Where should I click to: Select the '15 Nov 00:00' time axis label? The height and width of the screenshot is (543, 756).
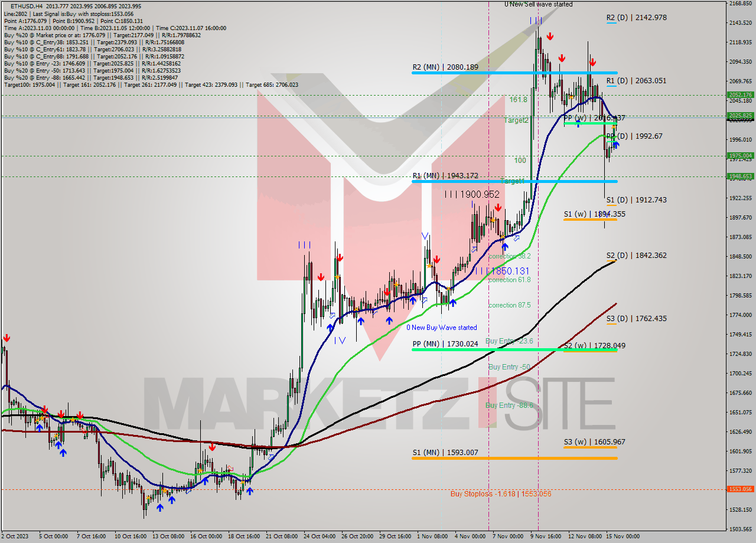click(x=622, y=537)
